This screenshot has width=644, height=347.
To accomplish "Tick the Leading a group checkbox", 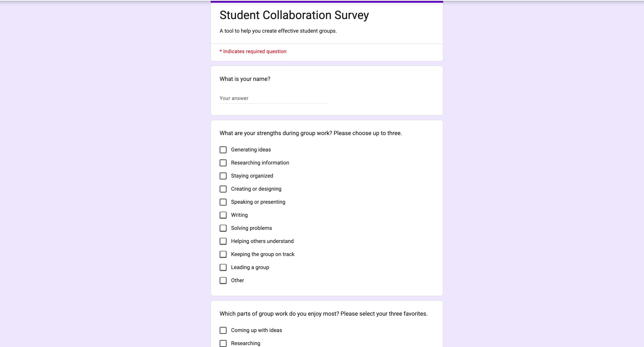I will point(223,267).
